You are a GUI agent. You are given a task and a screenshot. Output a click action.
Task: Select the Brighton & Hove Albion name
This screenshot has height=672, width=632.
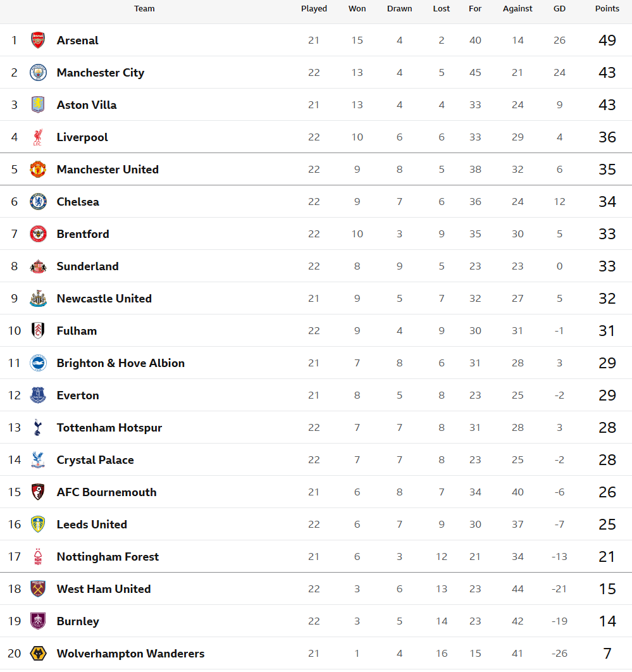[x=120, y=363]
